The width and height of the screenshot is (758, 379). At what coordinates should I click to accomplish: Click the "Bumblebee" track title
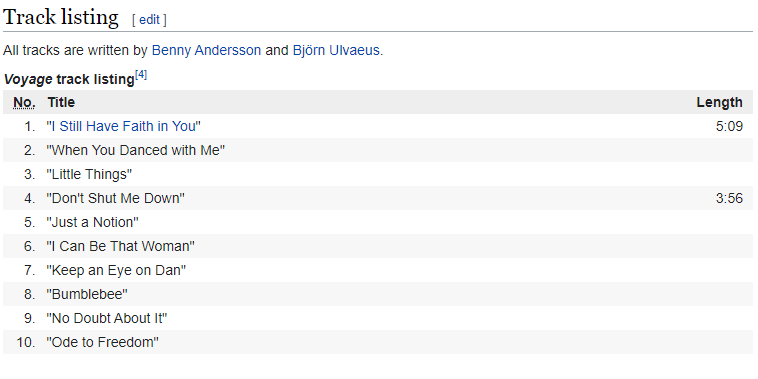(x=87, y=294)
